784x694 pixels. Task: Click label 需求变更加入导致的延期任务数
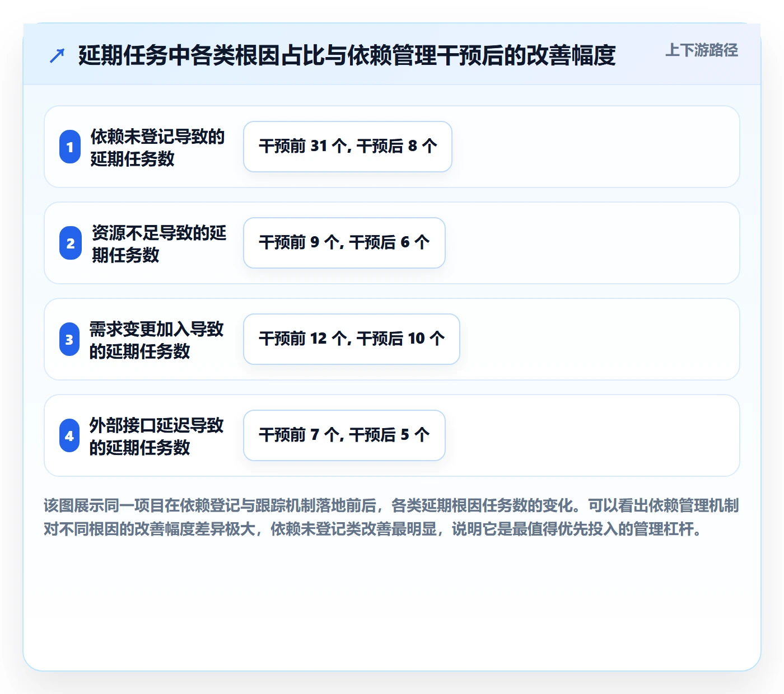tap(156, 340)
